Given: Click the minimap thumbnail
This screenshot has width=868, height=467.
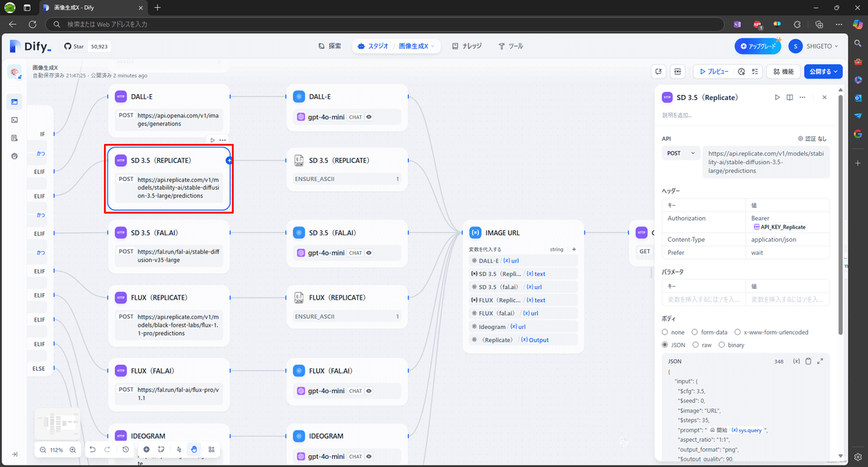Looking at the screenshot, I should pos(58,424).
